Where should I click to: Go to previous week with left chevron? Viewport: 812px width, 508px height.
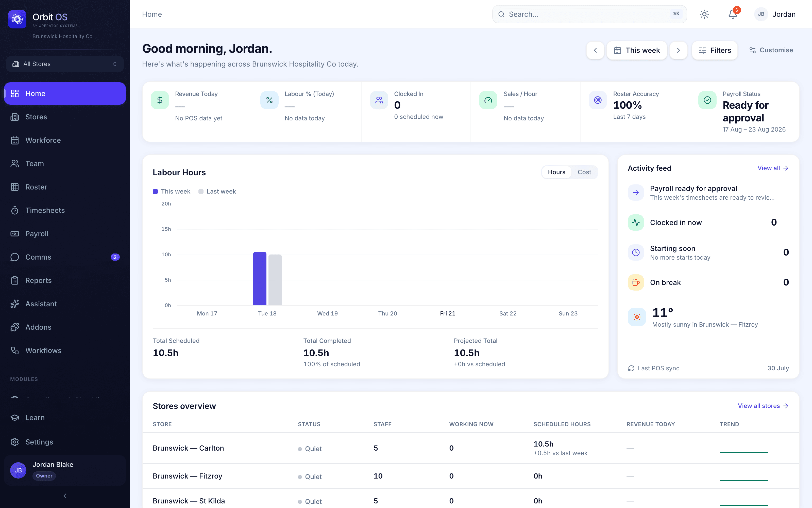coord(595,50)
